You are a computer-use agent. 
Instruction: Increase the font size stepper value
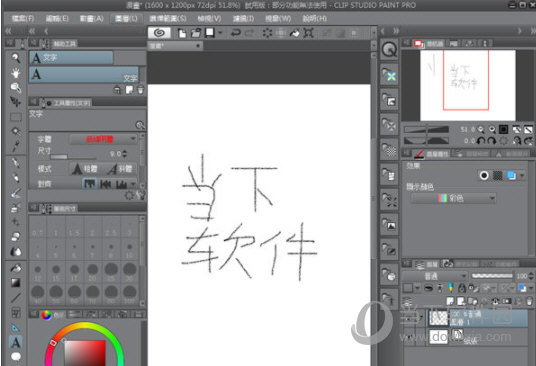(124, 152)
